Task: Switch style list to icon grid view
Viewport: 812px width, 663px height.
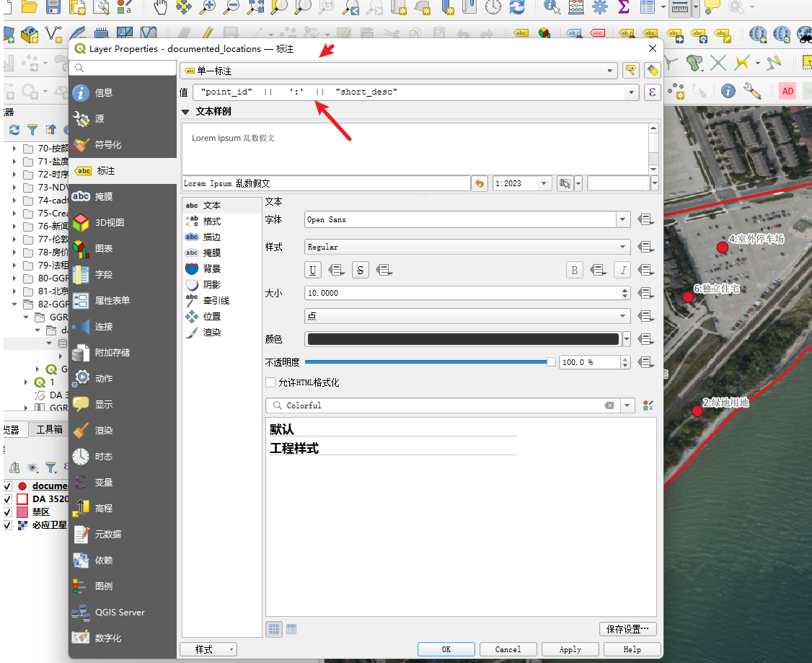Action: coord(274,629)
